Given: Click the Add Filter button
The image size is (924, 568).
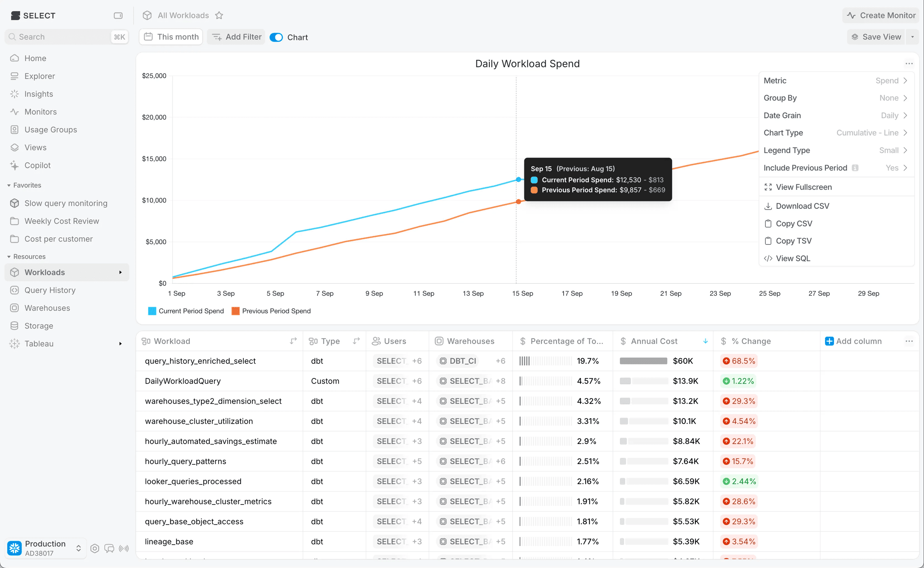Looking at the screenshot, I should [236, 37].
